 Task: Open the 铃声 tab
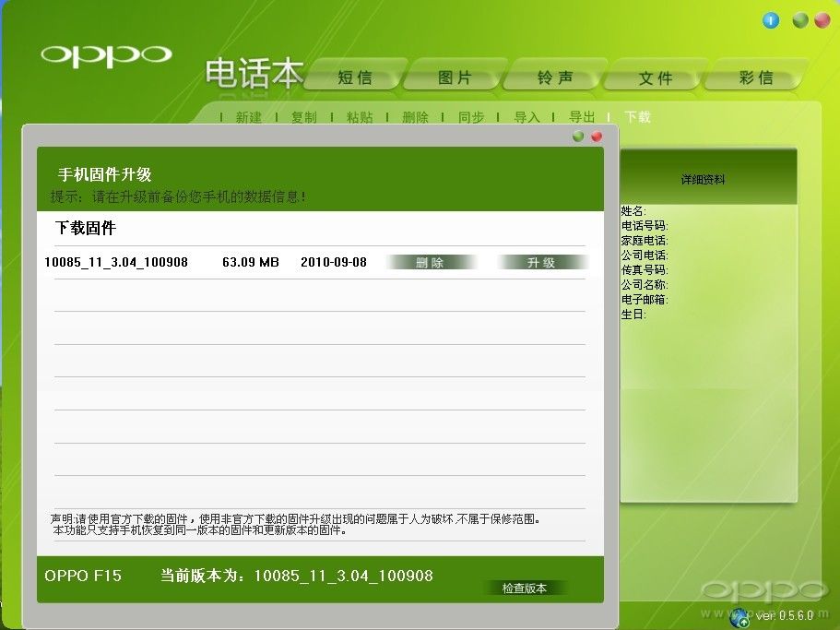click(555, 77)
